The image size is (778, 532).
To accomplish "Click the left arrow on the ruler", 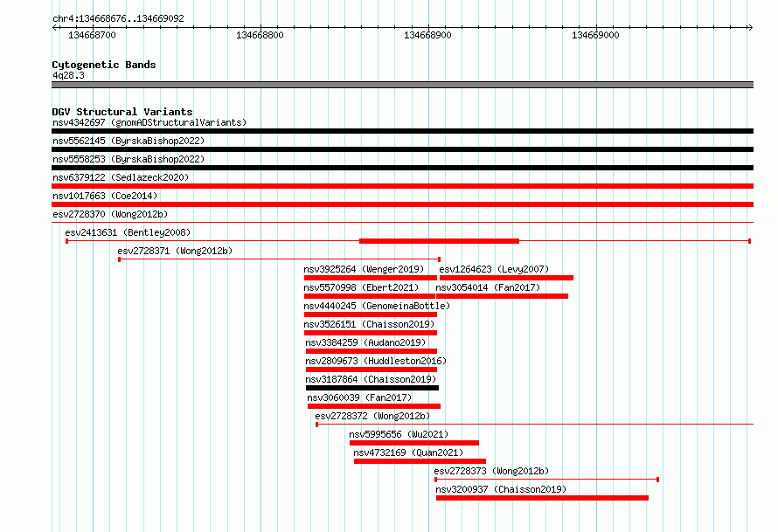I will click(54, 27).
